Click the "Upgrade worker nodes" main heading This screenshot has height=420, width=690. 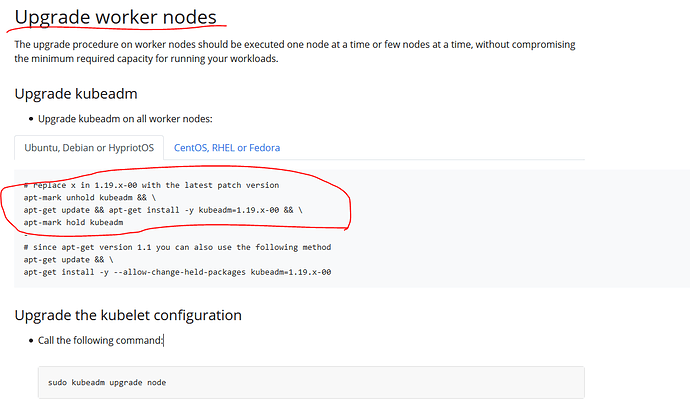113,16
